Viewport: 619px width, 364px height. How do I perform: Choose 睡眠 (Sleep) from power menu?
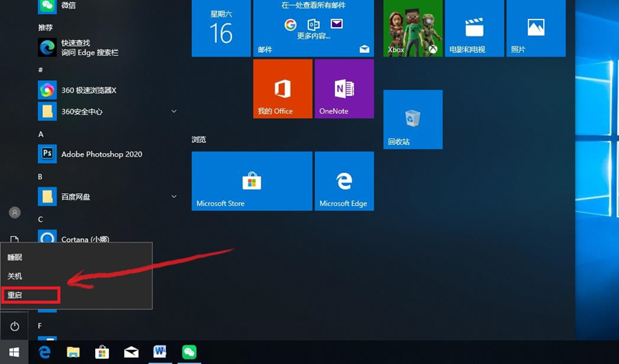point(76,257)
